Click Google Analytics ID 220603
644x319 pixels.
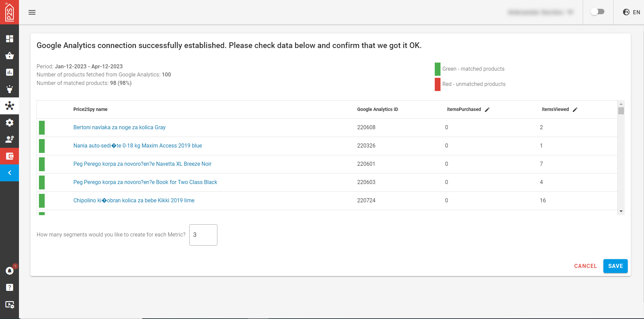(366, 182)
